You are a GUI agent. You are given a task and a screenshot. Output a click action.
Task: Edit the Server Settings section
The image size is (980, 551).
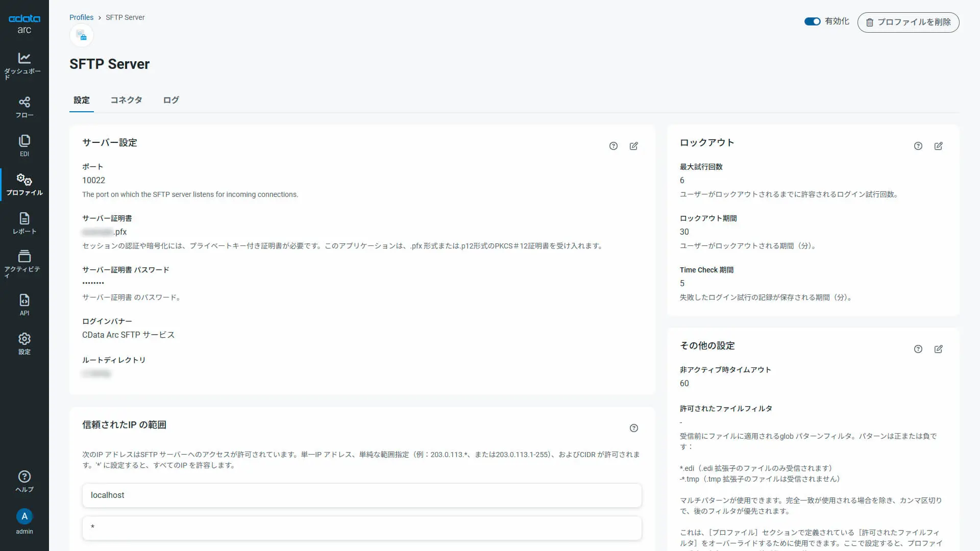633,146
